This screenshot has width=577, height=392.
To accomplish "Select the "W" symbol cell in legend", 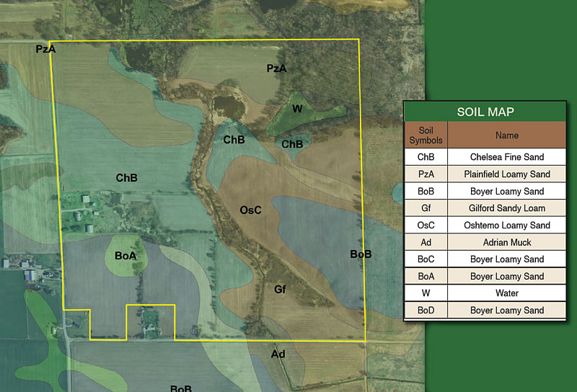I will [x=426, y=293].
